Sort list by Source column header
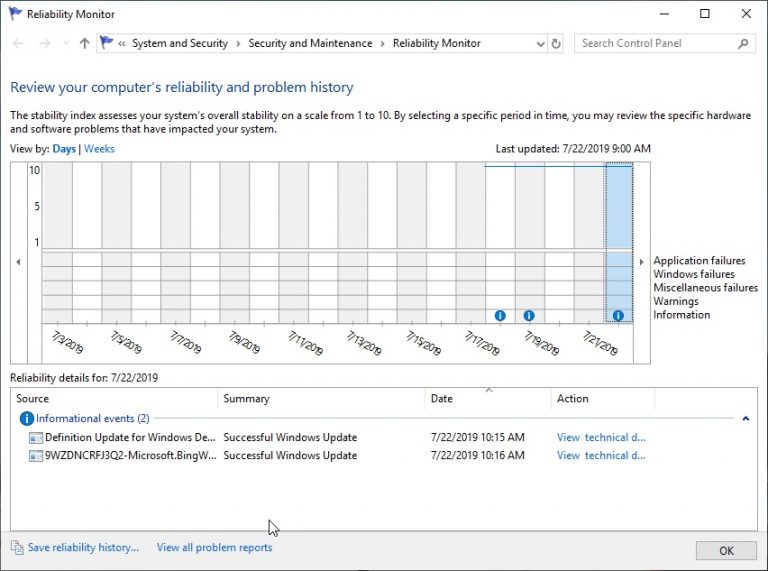 pyautogui.click(x=114, y=399)
